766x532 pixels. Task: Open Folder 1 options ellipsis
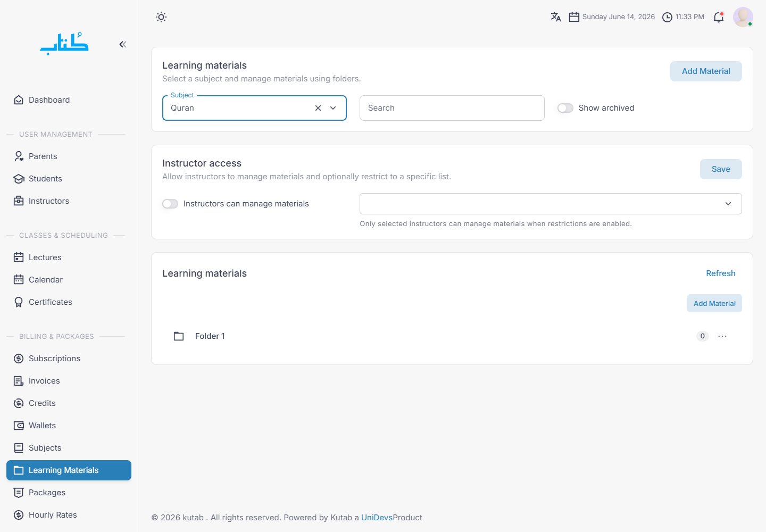722,336
